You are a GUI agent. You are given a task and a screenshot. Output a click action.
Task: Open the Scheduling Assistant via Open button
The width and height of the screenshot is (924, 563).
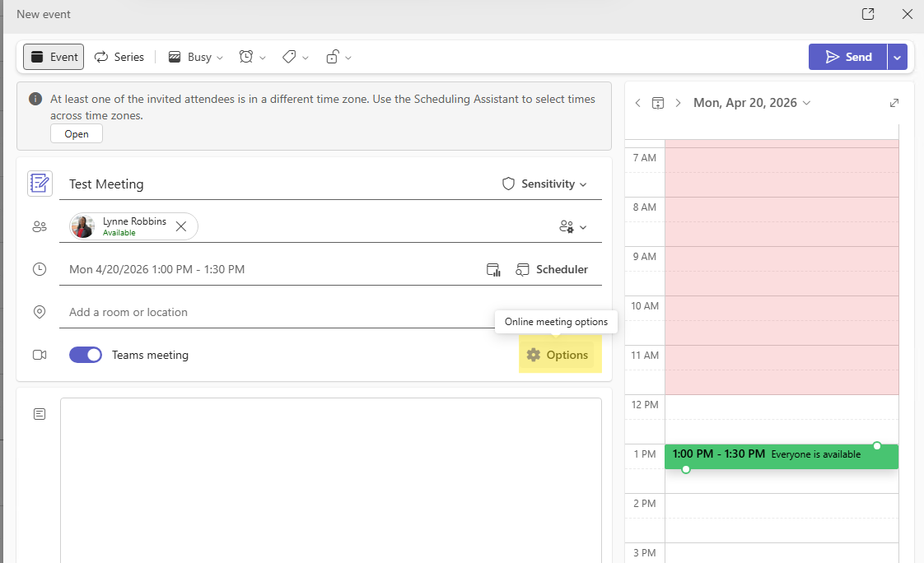tap(77, 134)
